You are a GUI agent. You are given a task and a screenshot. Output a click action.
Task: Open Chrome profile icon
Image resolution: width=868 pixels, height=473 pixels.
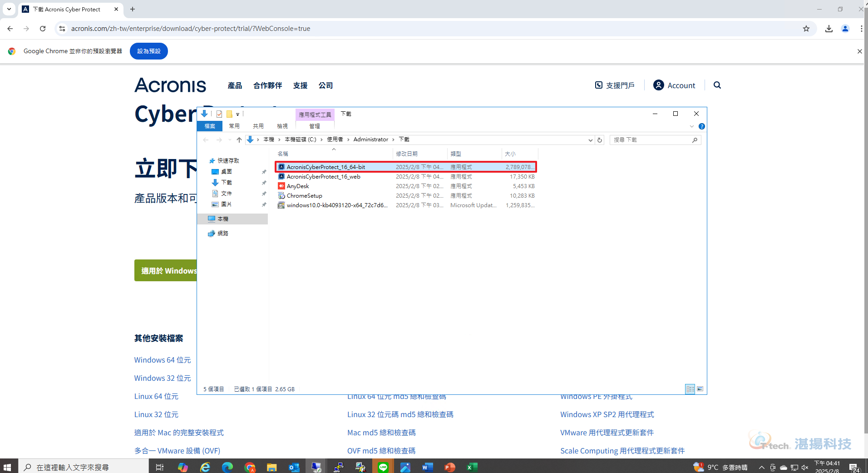click(845, 29)
